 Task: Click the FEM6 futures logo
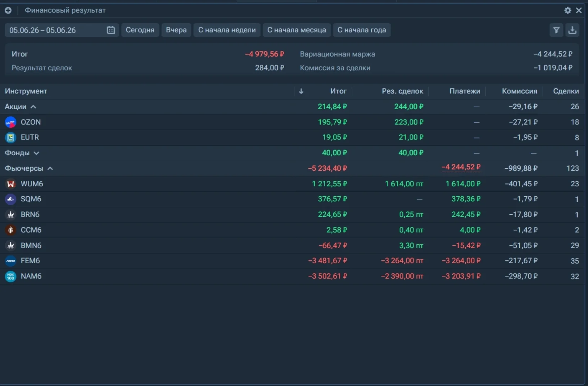[x=11, y=261]
